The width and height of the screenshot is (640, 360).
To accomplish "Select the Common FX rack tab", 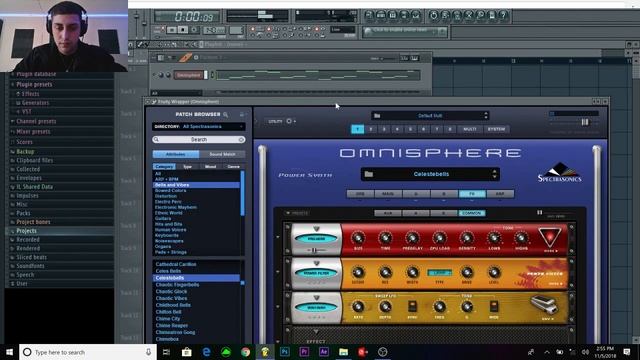I will click(x=472, y=213).
